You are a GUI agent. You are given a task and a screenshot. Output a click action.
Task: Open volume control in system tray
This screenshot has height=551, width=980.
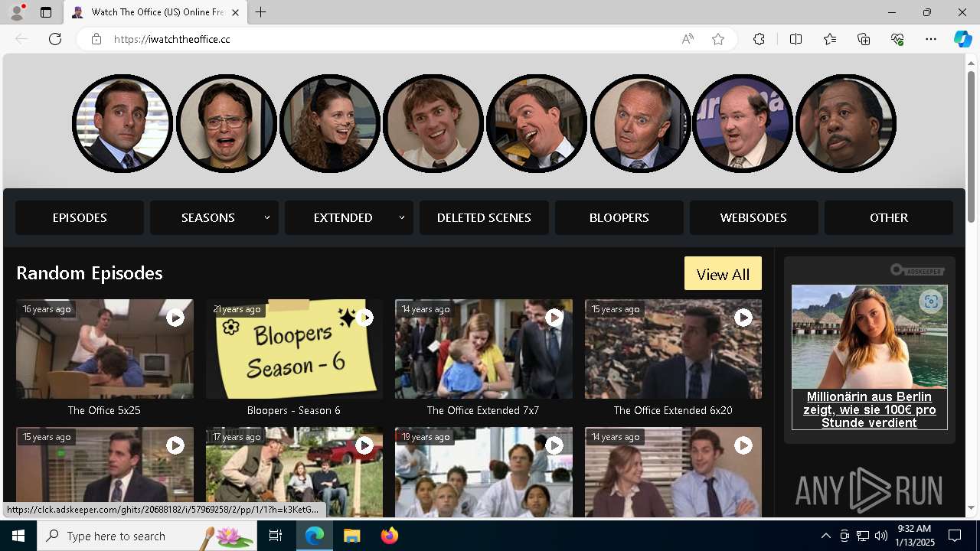(881, 536)
